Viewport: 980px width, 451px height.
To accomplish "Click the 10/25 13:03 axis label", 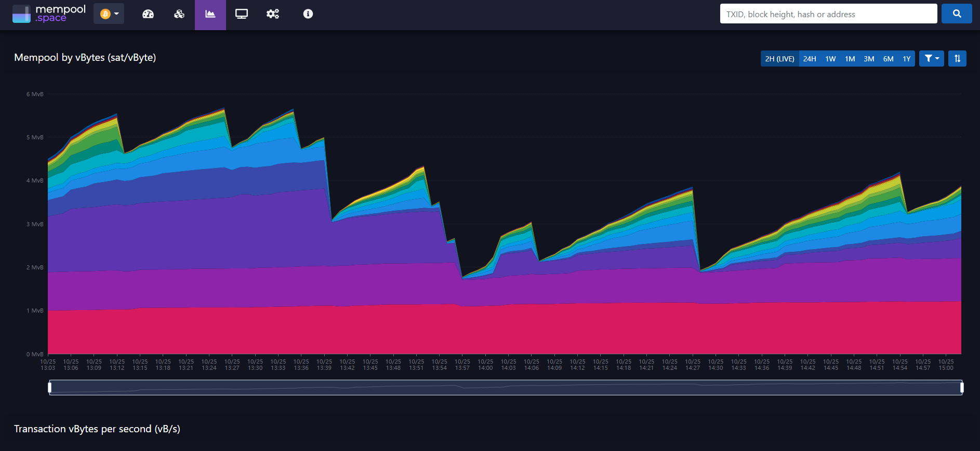I will pos(48,365).
